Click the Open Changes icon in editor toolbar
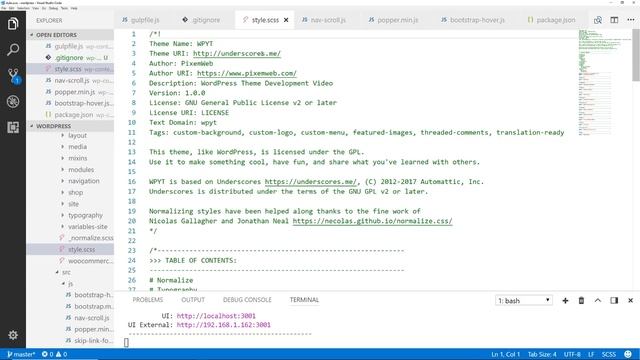 [598, 20]
